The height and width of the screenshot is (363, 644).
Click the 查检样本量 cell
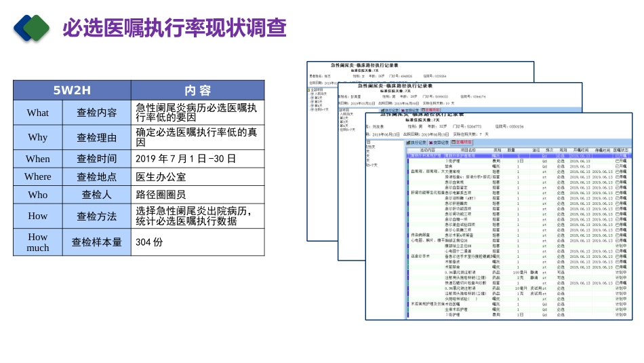point(97,242)
